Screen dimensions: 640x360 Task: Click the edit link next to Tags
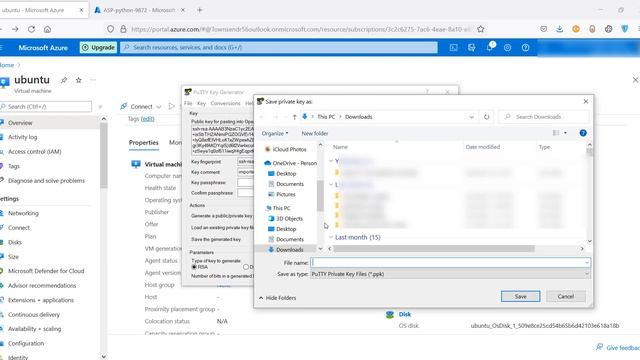148,119
